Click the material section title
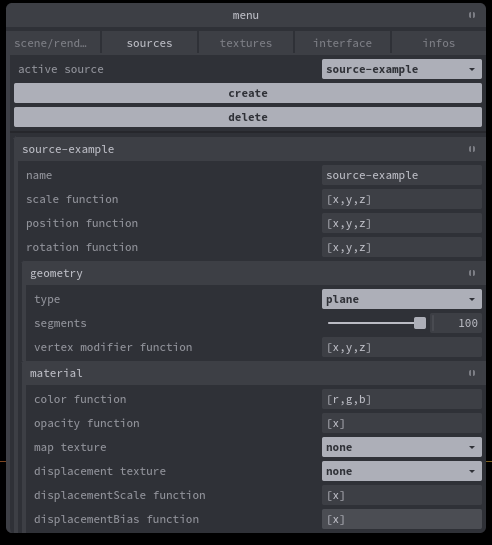The width and height of the screenshot is (492, 545). tap(56, 373)
